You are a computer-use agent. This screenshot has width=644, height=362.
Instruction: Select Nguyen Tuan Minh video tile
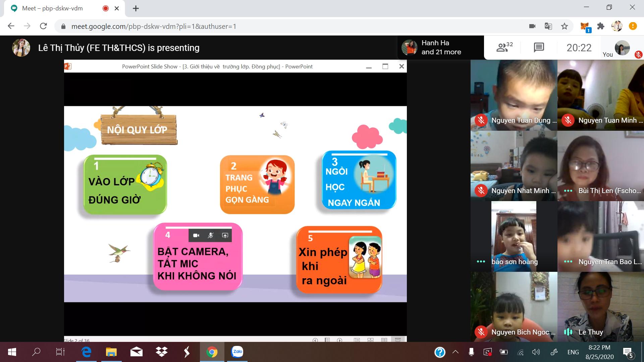(601, 95)
